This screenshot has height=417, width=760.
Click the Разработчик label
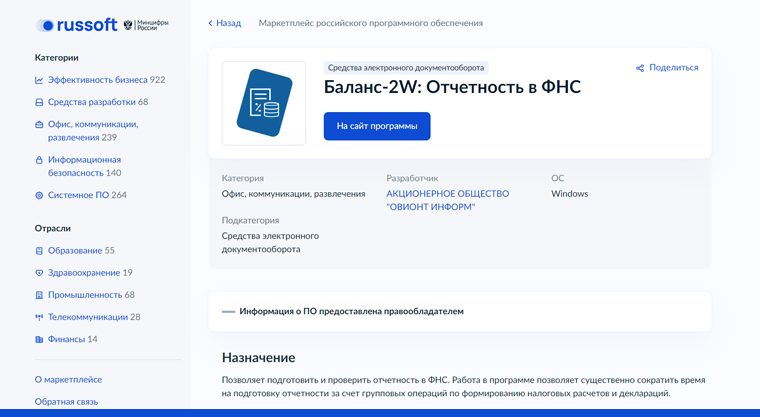pyautogui.click(x=412, y=178)
